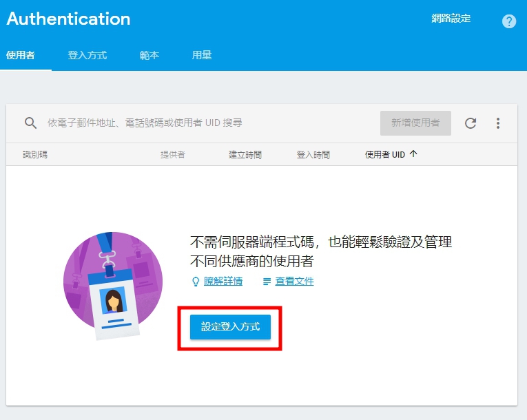Open the 用量 tab

pos(202,55)
